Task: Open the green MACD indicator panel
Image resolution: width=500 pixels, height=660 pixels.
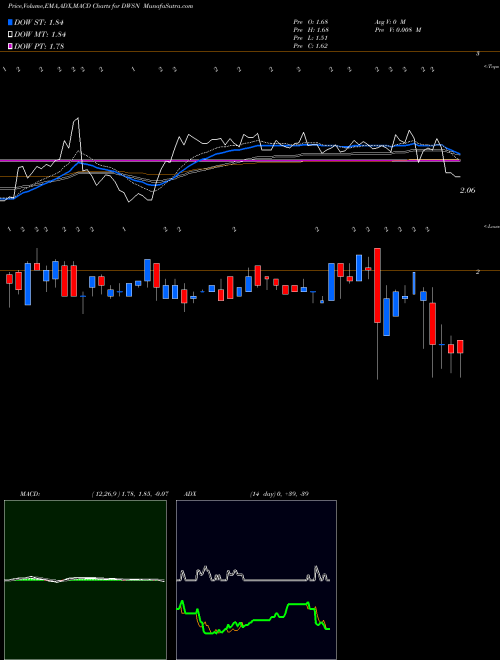Action: [85, 580]
